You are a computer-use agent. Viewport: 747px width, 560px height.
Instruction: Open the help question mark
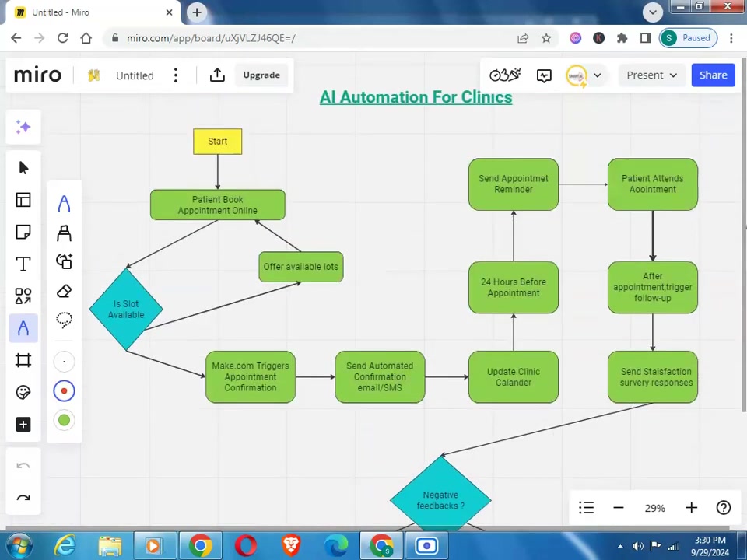tap(723, 508)
